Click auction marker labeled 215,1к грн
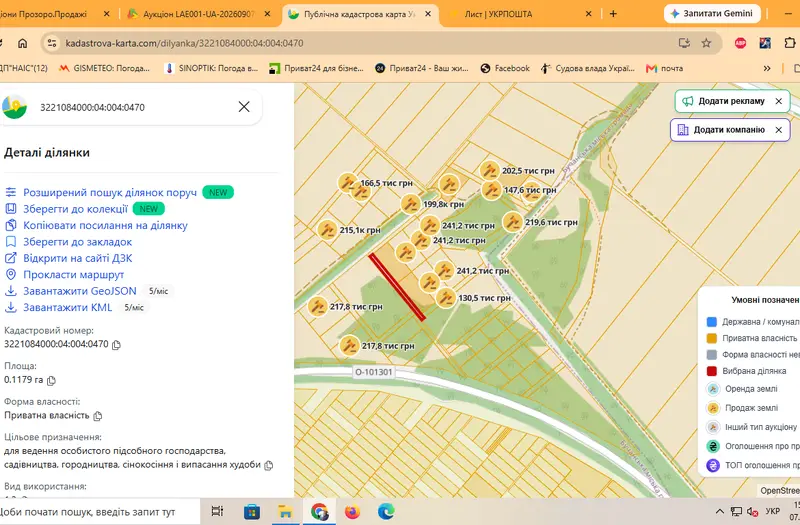 click(327, 230)
